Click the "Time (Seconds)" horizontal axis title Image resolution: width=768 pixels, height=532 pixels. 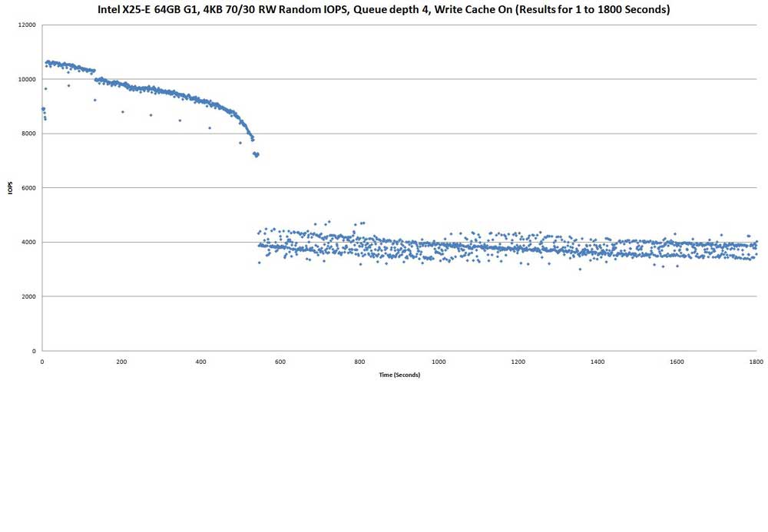[399, 375]
